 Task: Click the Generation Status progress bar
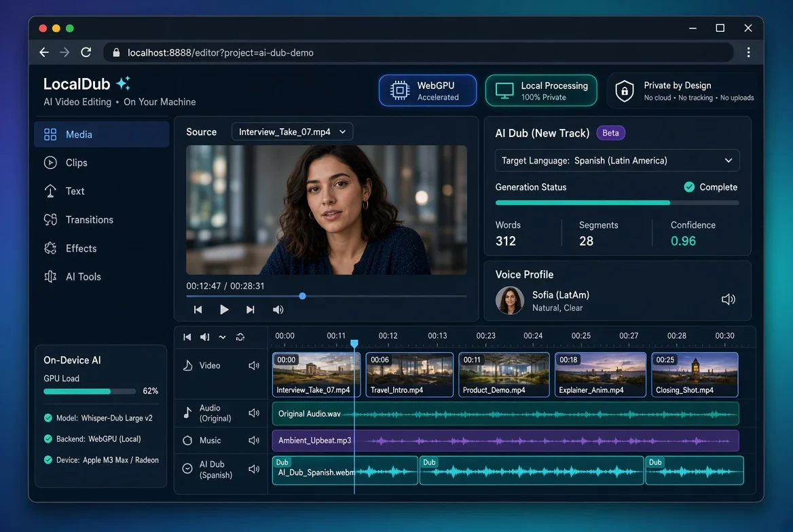(x=617, y=203)
